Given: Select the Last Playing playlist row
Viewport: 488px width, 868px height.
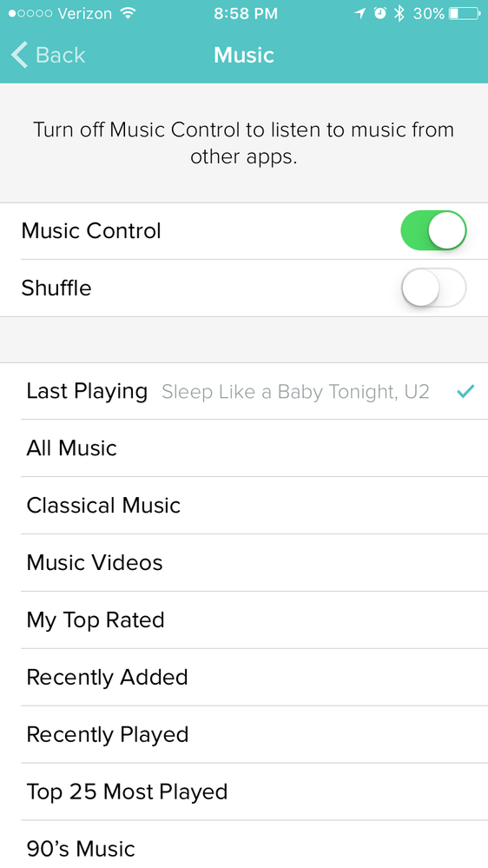Looking at the screenshot, I should 244,391.
